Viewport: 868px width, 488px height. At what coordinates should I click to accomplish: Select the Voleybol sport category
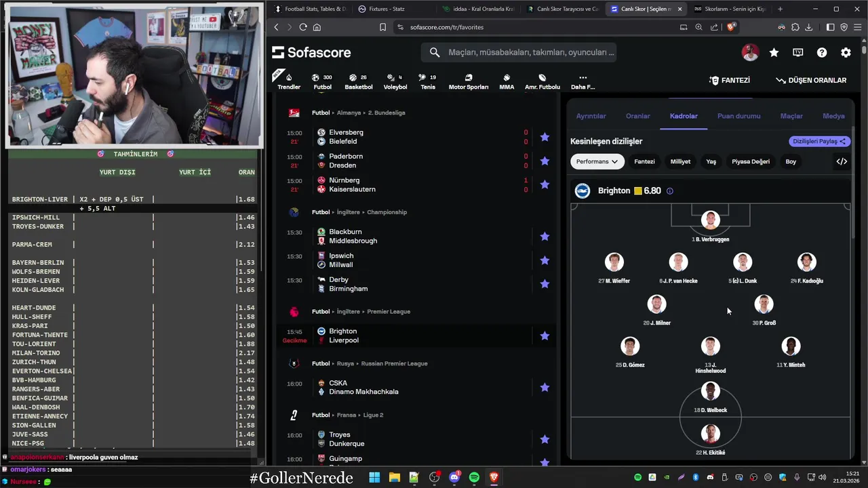tap(395, 81)
